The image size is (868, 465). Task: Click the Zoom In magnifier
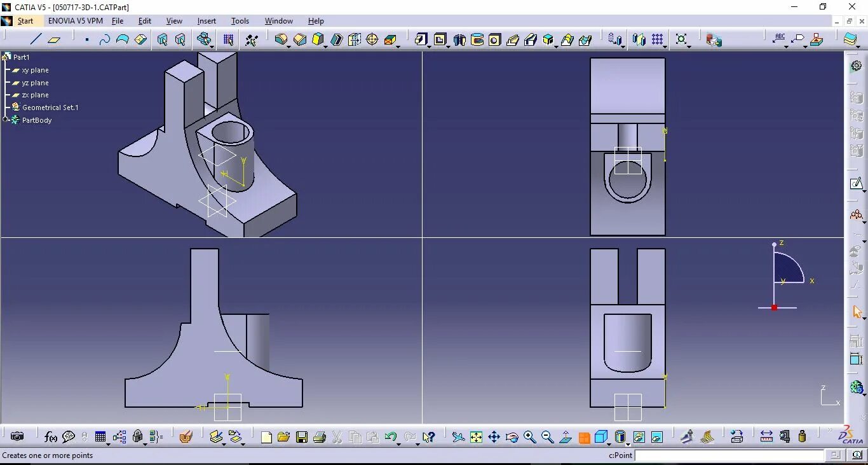[530, 436]
